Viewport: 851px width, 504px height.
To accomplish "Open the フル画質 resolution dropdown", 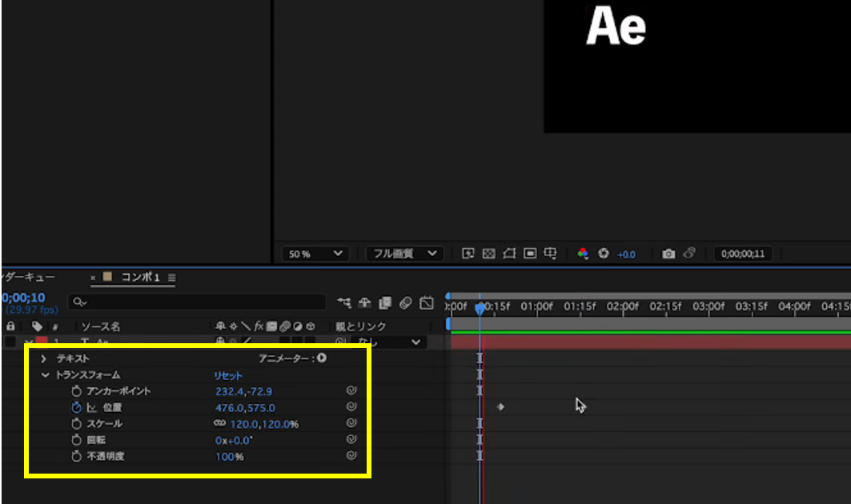I will [404, 254].
